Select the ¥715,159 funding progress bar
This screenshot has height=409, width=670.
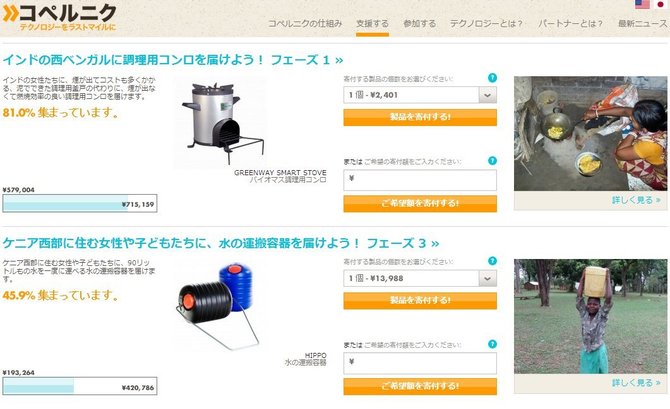pos(80,203)
